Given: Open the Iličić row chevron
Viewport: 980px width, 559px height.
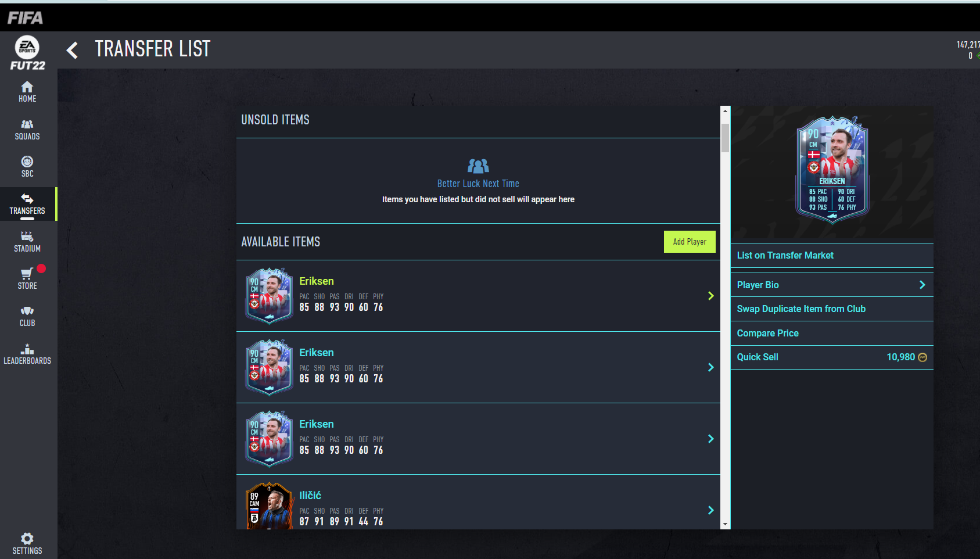Looking at the screenshot, I should pos(711,510).
